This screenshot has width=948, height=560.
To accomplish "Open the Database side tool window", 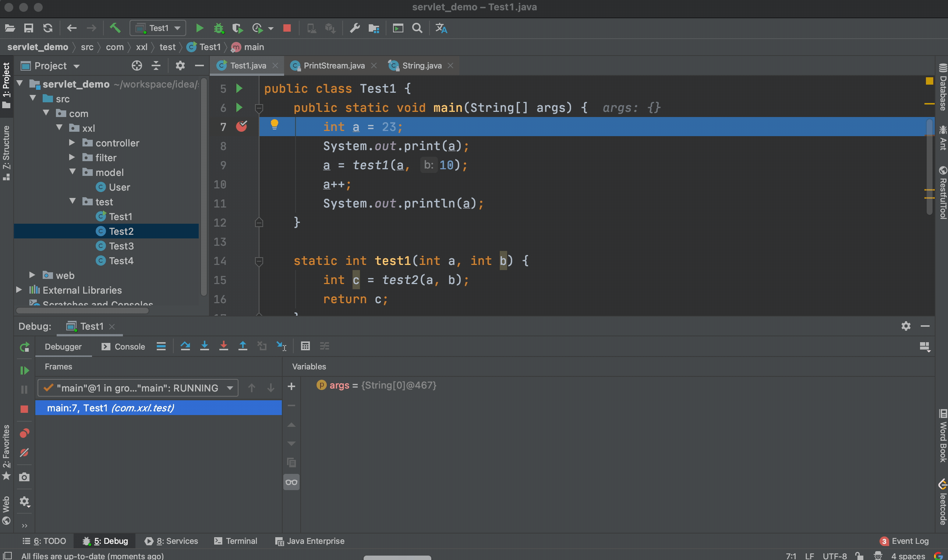I will pos(942,87).
